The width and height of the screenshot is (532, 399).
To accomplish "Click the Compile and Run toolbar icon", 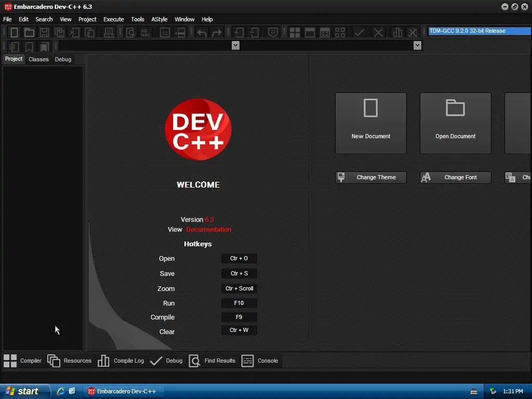I will pos(325,33).
